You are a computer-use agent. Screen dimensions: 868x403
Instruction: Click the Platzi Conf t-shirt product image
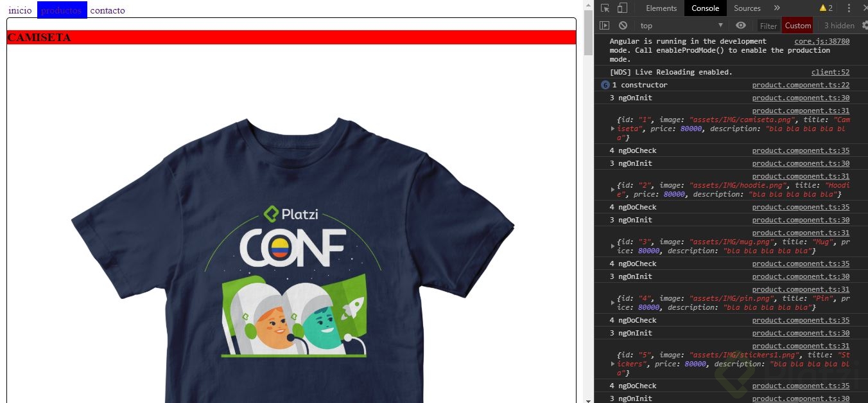[292, 260]
